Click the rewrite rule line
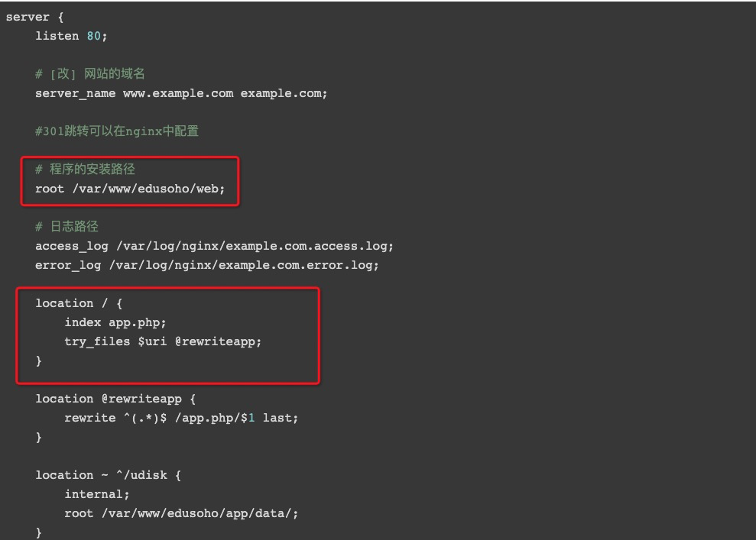Image resolution: width=756 pixels, height=540 pixels. pos(181,418)
